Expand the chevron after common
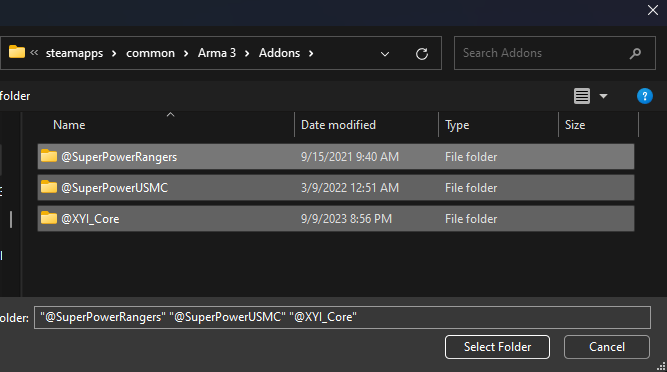The width and height of the screenshot is (667, 372). pyautogui.click(x=186, y=53)
